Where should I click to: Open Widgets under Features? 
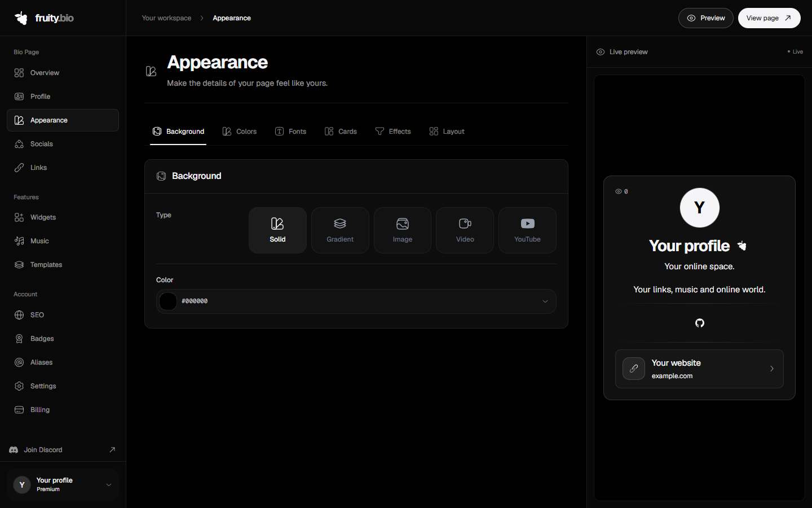point(63,217)
